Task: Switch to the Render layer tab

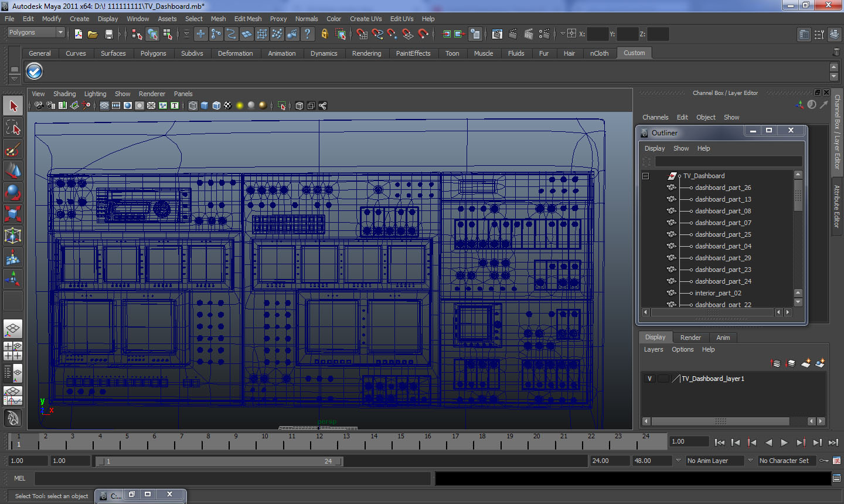Action: click(x=690, y=338)
